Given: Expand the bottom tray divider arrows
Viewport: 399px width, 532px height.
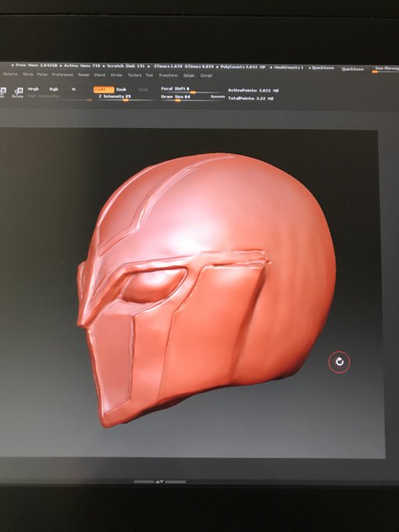Looking at the screenshot, I should (x=160, y=481).
